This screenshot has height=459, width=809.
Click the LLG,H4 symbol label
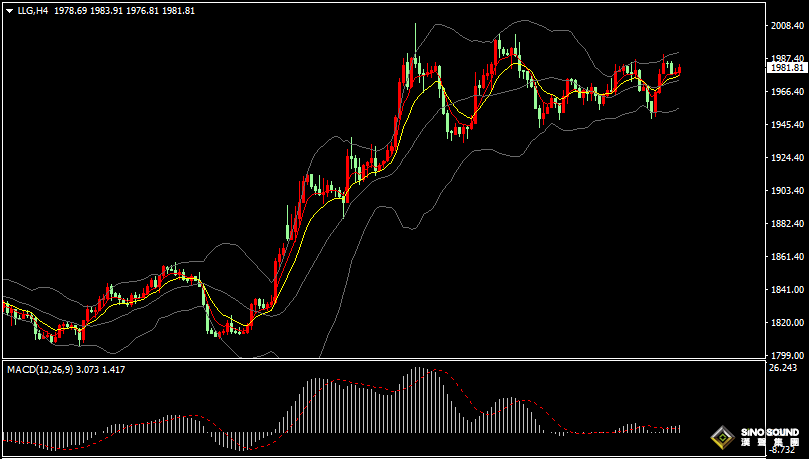tap(33, 10)
